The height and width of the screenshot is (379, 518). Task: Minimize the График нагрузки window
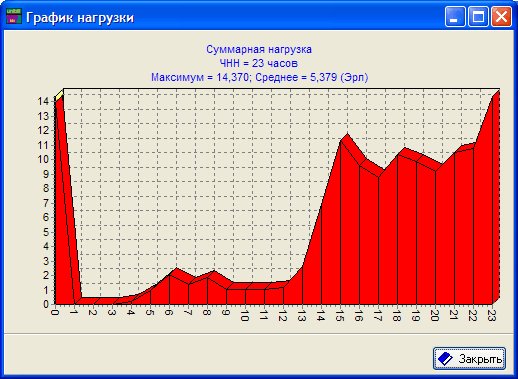click(x=455, y=16)
